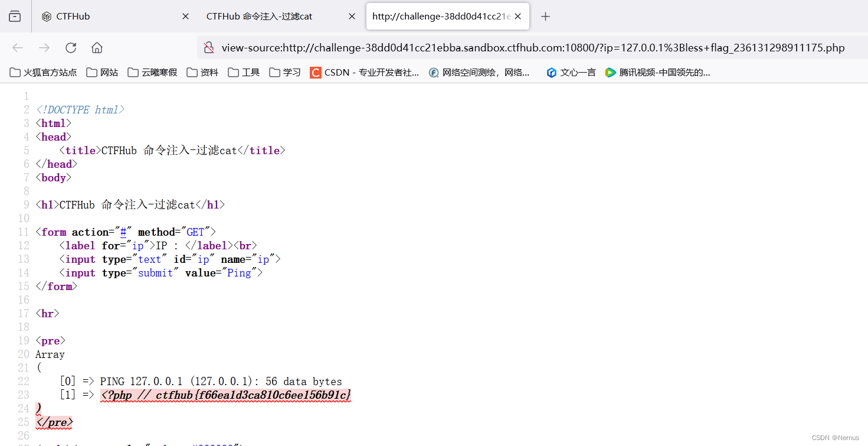The image size is (868, 446).
Task: Follow the "#" action link in form
Action: coord(123,232)
